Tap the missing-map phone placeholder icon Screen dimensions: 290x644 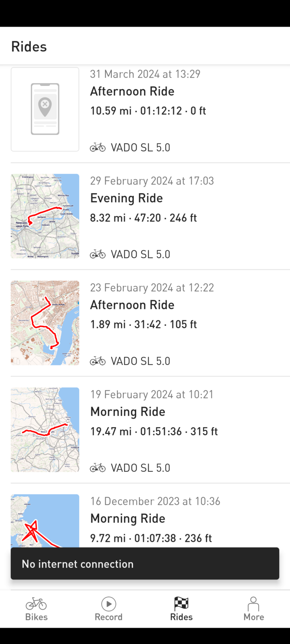click(45, 109)
